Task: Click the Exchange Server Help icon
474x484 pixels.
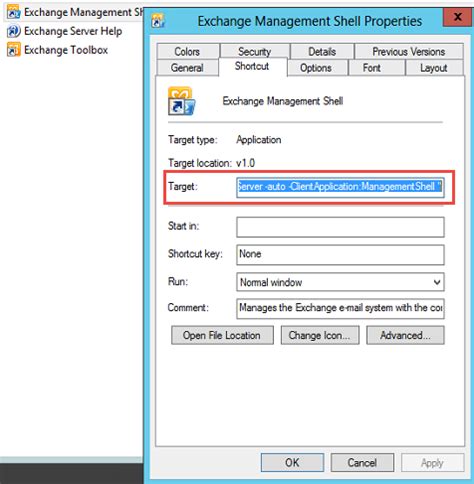Action: click(x=14, y=31)
